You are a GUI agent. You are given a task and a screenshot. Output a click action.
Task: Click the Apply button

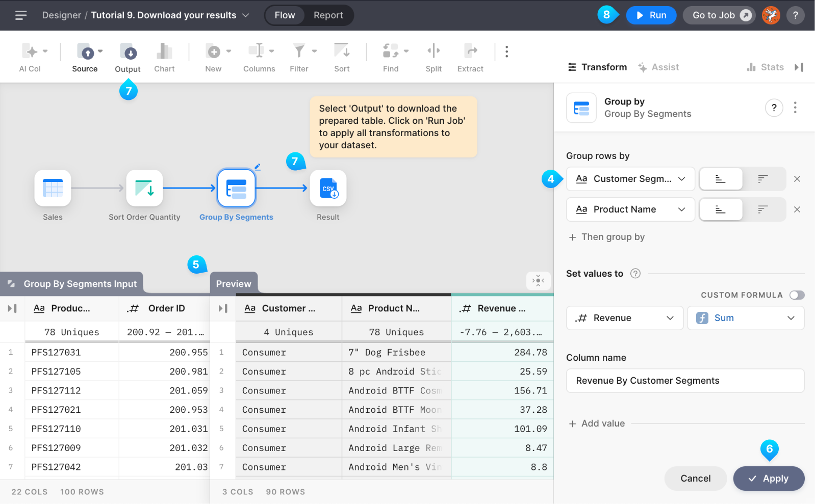pos(769,479)
